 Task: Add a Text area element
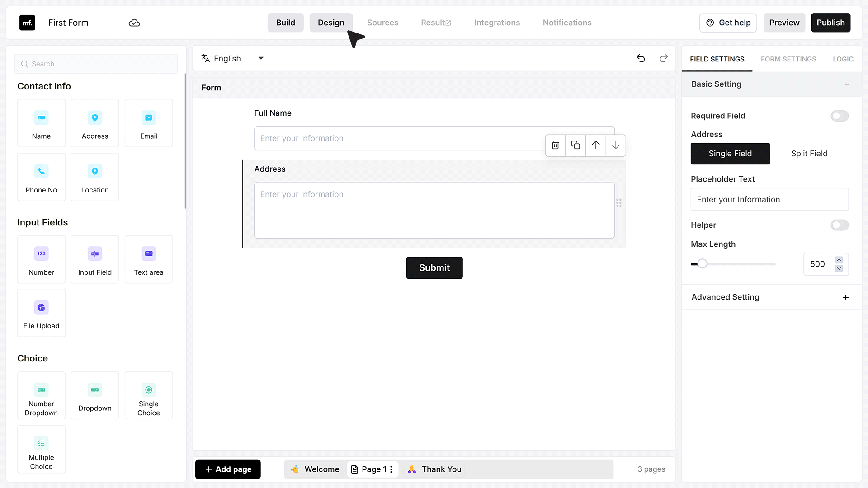[x=149, y=259]
